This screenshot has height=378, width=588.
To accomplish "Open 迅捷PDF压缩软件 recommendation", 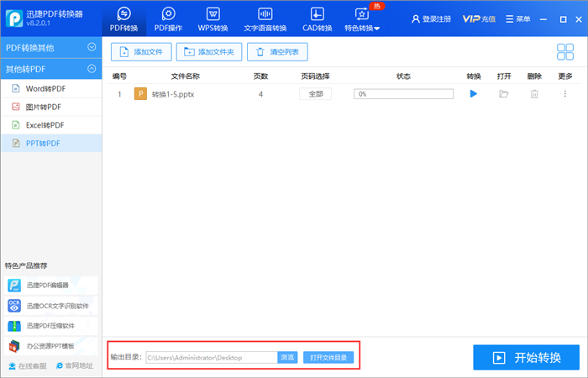I will (51, 326).
